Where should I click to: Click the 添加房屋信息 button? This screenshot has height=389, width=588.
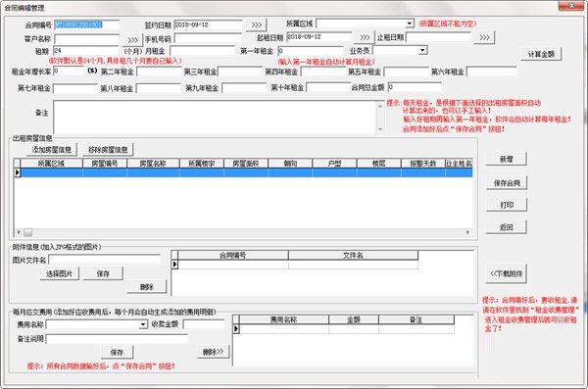52,150
